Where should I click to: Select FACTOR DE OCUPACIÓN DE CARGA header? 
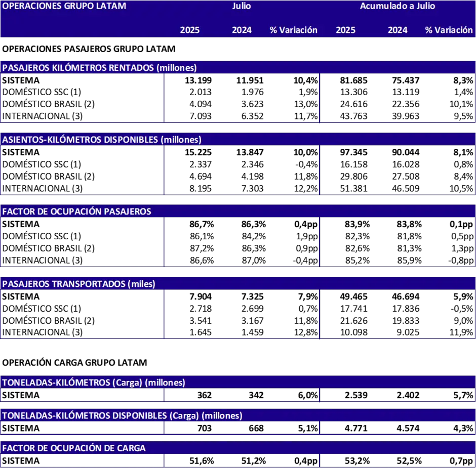point(74,448)
